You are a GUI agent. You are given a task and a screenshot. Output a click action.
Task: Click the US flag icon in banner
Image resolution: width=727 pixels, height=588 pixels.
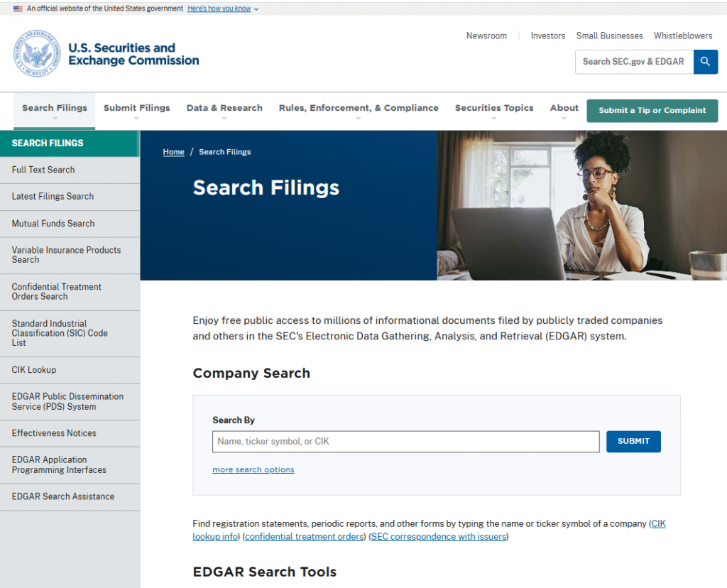[x=18, y=9]
